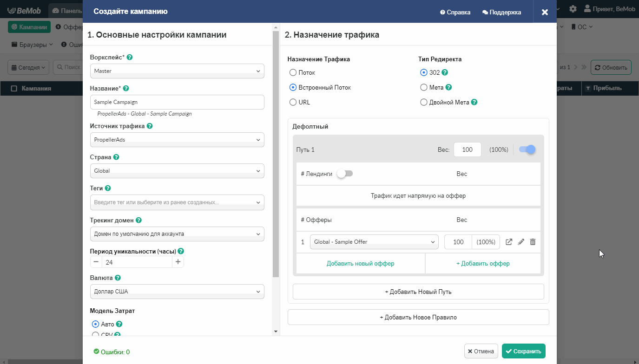Click the Сохранить button
639x364 pixels.
(523, 351)
